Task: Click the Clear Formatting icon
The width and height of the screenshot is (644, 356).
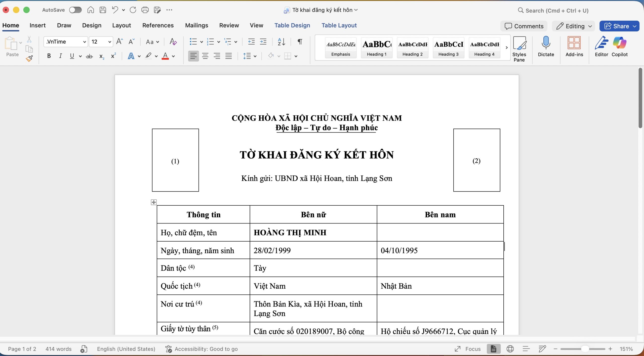Action: 173,42
